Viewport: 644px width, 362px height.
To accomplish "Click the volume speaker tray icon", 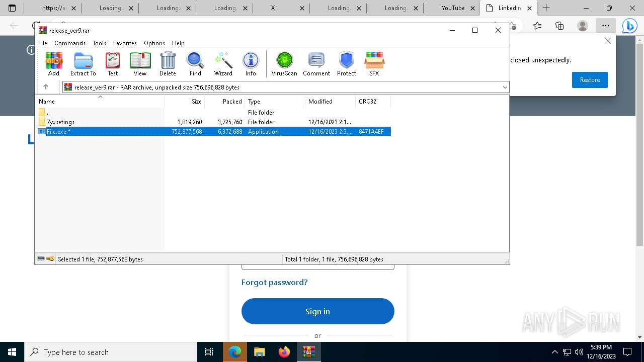I will [579, 352].
